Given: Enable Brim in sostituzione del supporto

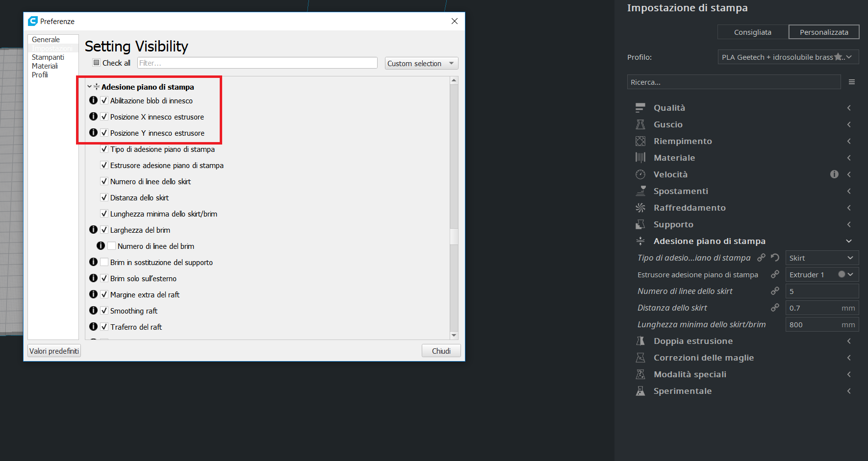Looking at the screenshot, I should [x=104, y=262].
